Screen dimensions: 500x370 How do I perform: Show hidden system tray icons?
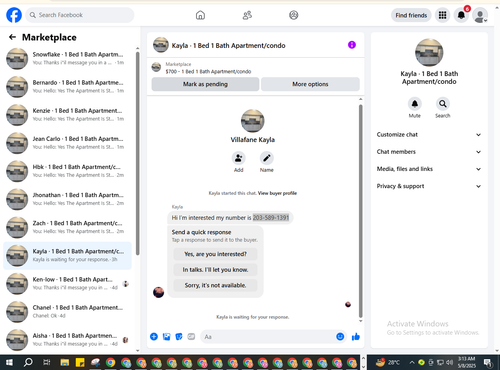pyautogui.click(x=412, y=362)
